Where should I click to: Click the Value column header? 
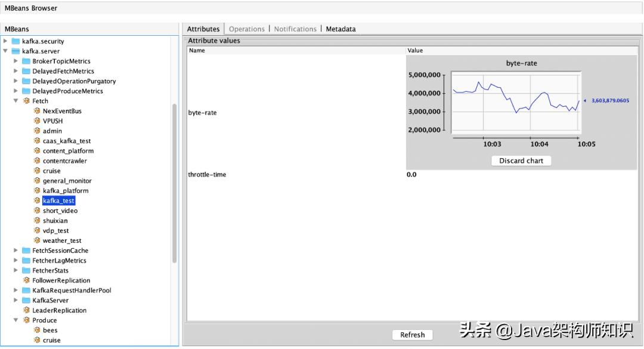(522, 50)
